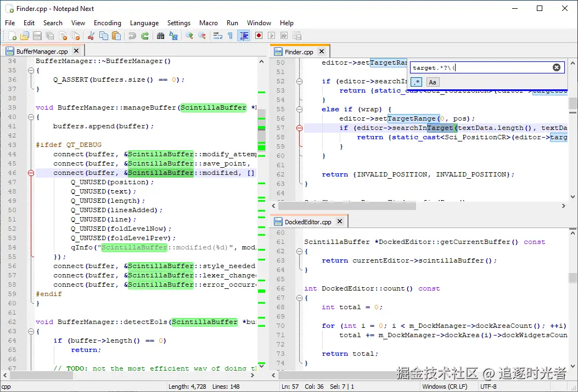Toggle Show All Characters pilcrow icon
Screen dimensions: 578x392
tap(230, 36)
